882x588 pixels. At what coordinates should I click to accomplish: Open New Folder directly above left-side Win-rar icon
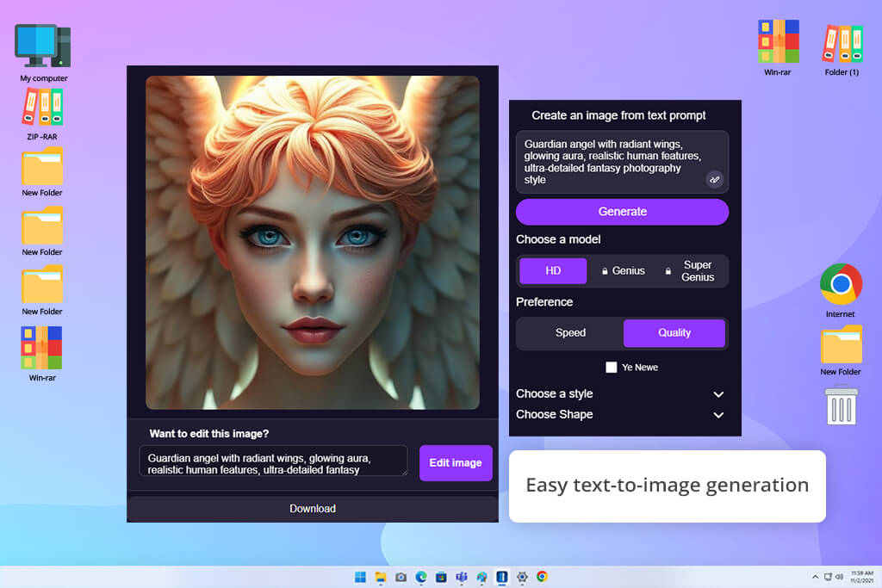click(x=42, y=286)
